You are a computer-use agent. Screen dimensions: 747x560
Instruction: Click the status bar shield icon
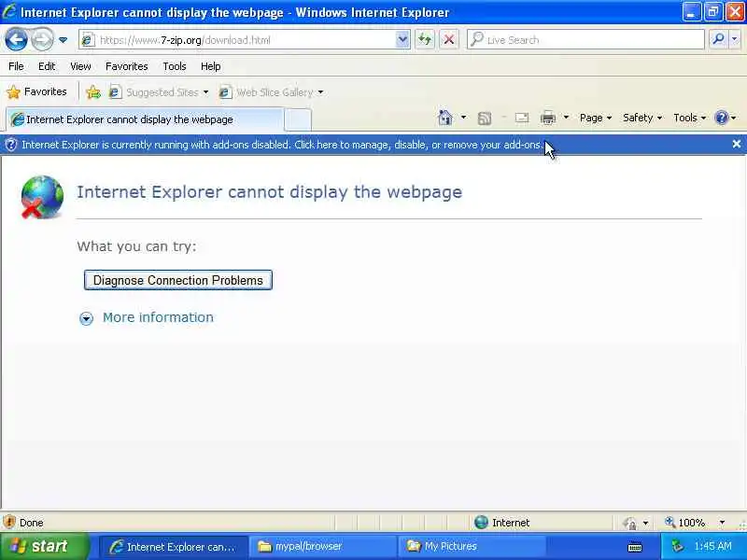point(9,523)
